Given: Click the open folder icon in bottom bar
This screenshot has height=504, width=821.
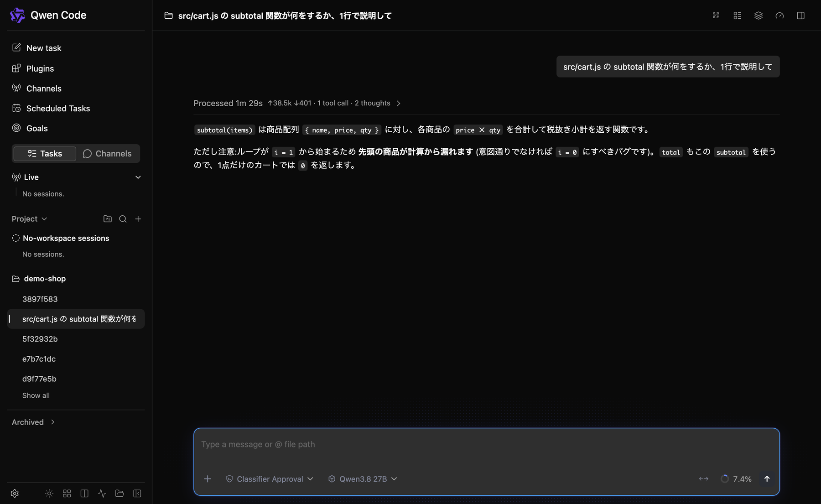Looking at the screenshot, I should [120, 494].
